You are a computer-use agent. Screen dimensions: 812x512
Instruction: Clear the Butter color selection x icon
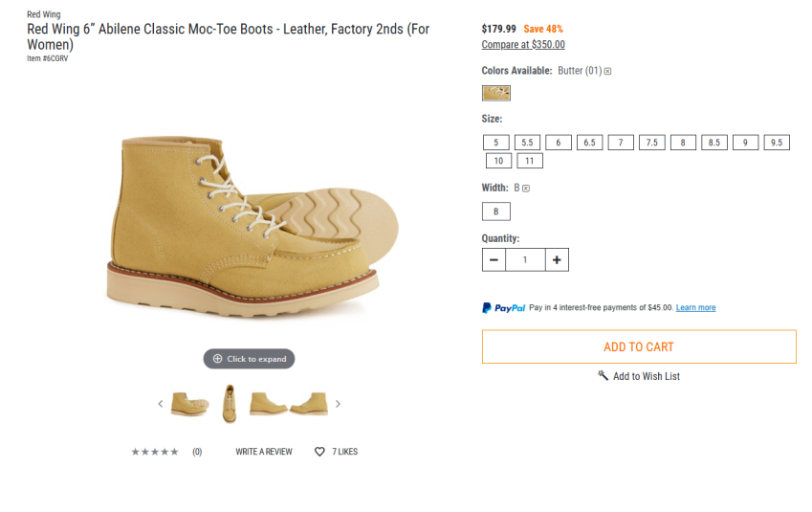pos(607,71)
